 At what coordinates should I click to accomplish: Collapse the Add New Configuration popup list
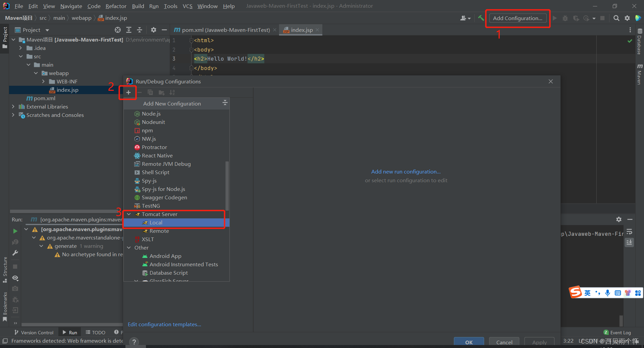click(x=225, y=103)
